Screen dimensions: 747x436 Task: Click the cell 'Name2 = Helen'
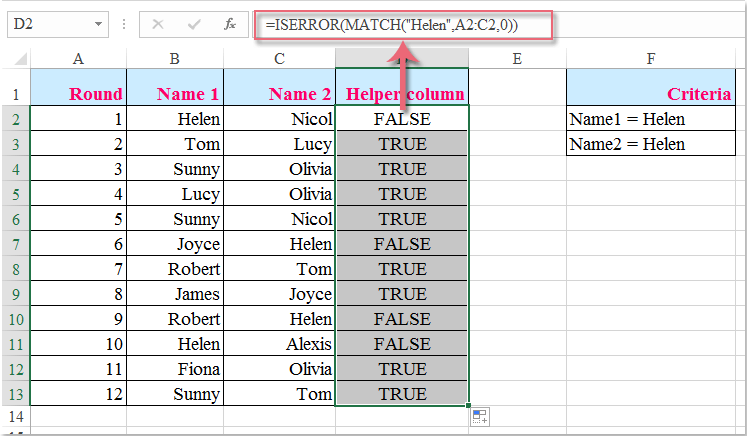pos(651,143)
